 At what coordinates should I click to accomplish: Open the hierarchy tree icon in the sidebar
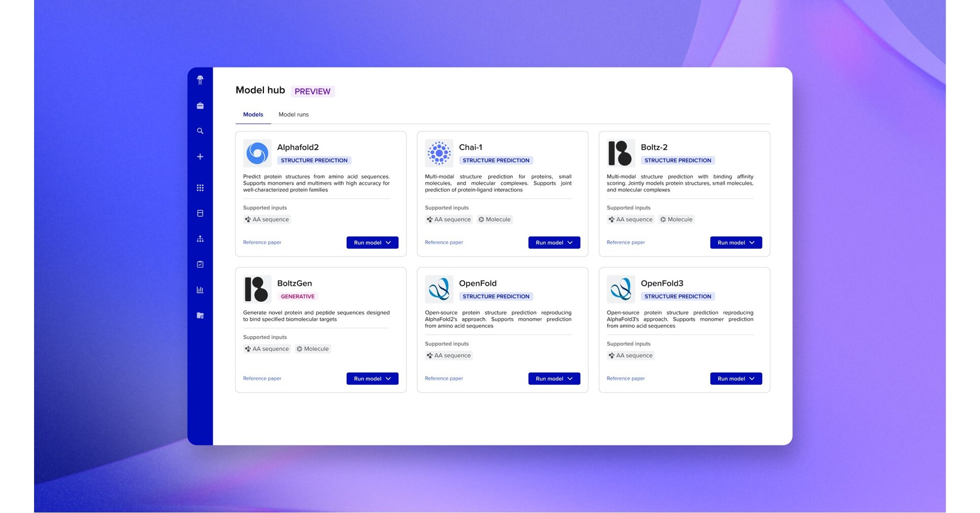[200, 239]
